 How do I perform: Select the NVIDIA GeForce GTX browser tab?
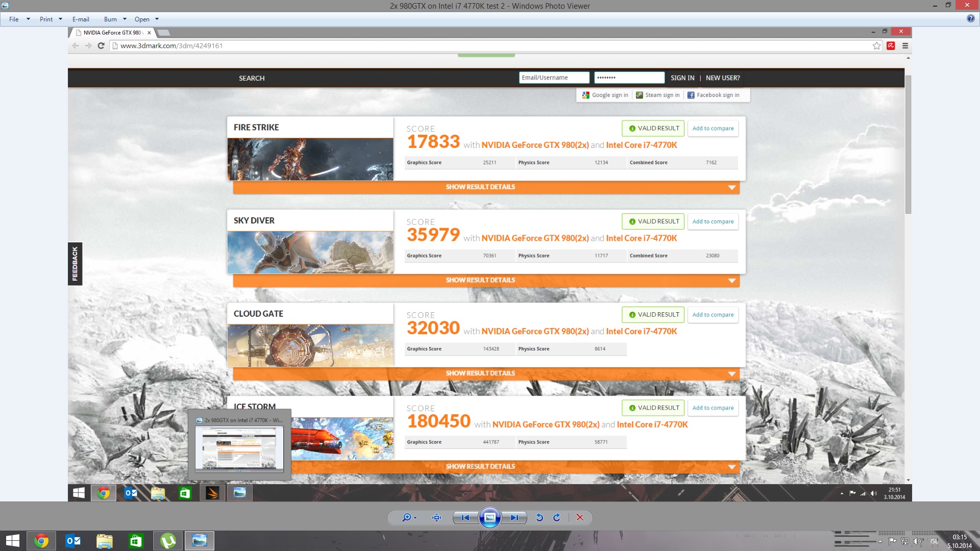click(x=110, y=32)
